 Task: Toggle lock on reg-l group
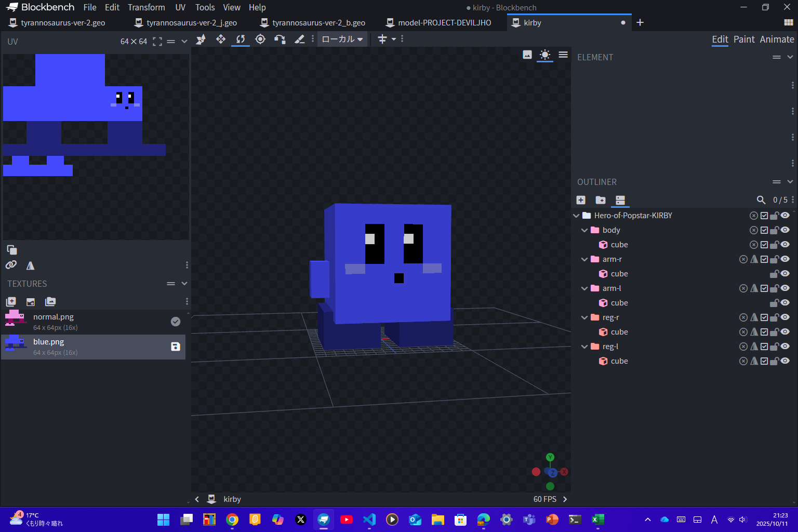click(774, 347)
